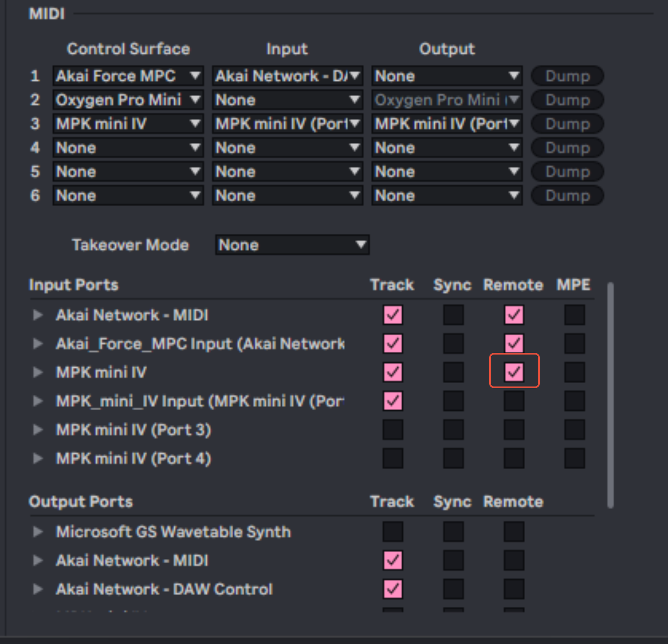668x644 pixels.
Task: Uncheck Track for Akai Network - MIDI output
Action: pos(393,560)
